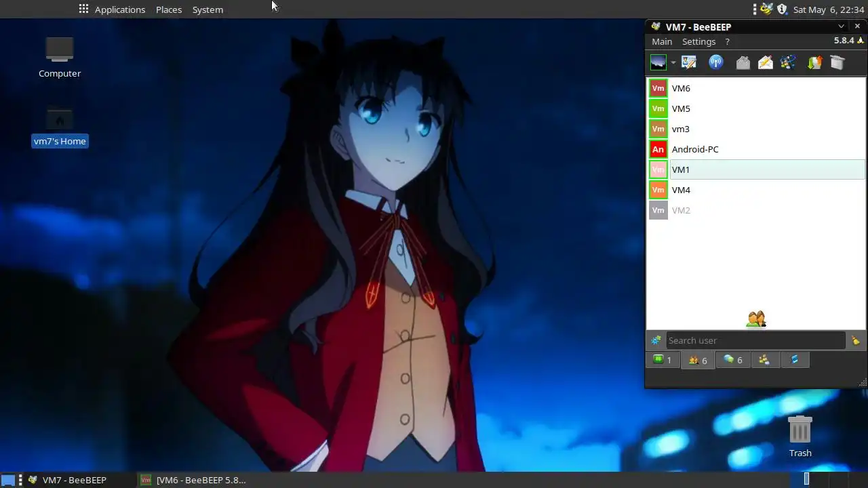The width and height of the screenshot is (868, 488).
Task: Open the Main menu in BeeBEEP
Action: (662, 41)
